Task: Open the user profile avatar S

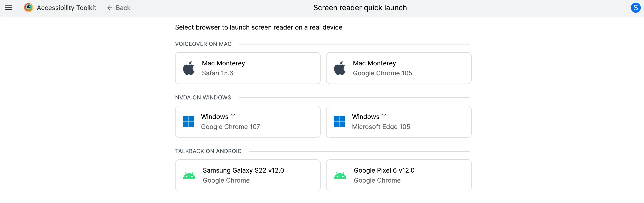Action: coord(635,8)
